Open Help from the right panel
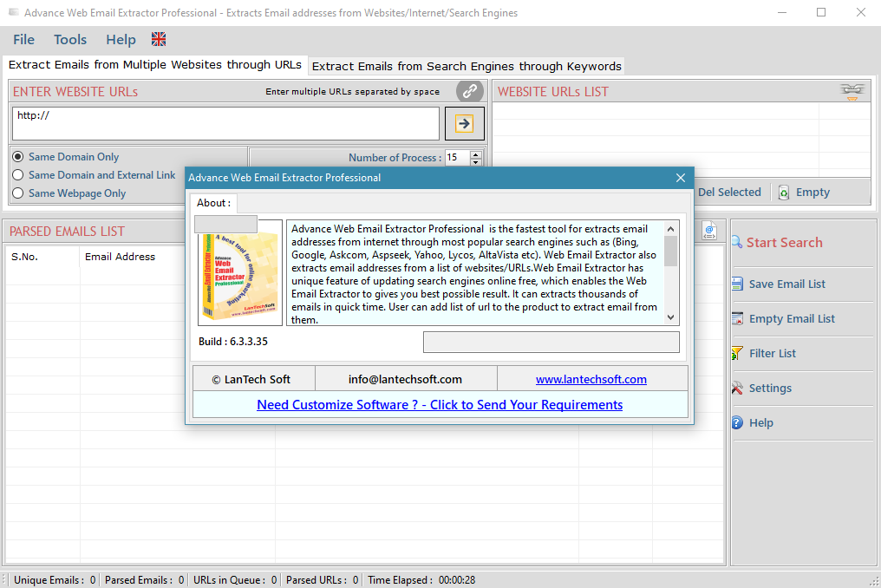This screenshot has width=881, height=588. click(x=760, y=422)
